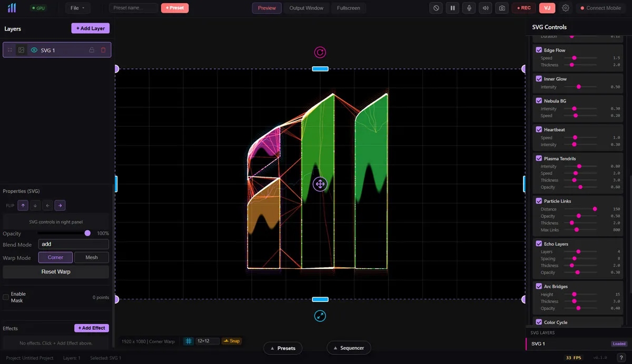Select Mesh warp mode
The height and width of the screenshot is (364, 632).
pyautogui.click(x=91, y=257)
